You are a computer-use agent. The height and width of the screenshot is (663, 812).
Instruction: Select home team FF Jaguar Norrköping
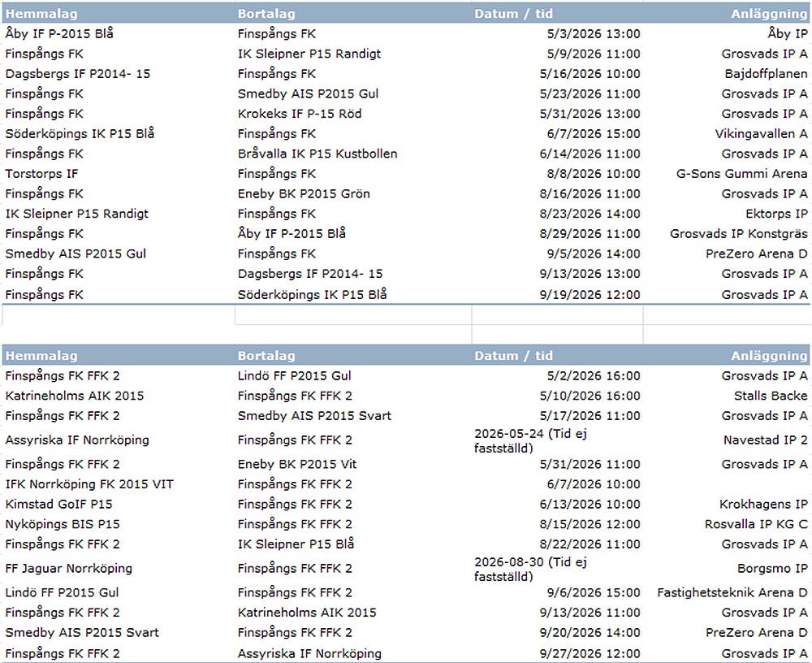point(68,569)
